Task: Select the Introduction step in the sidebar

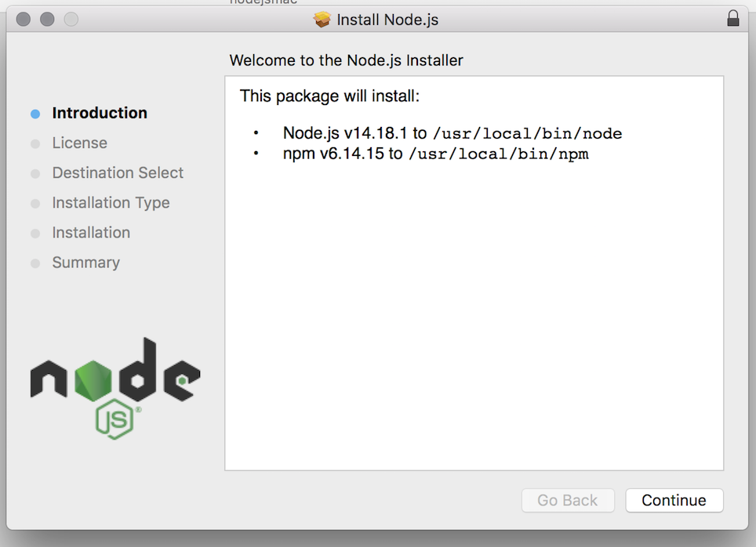Action: coord(100,113)
